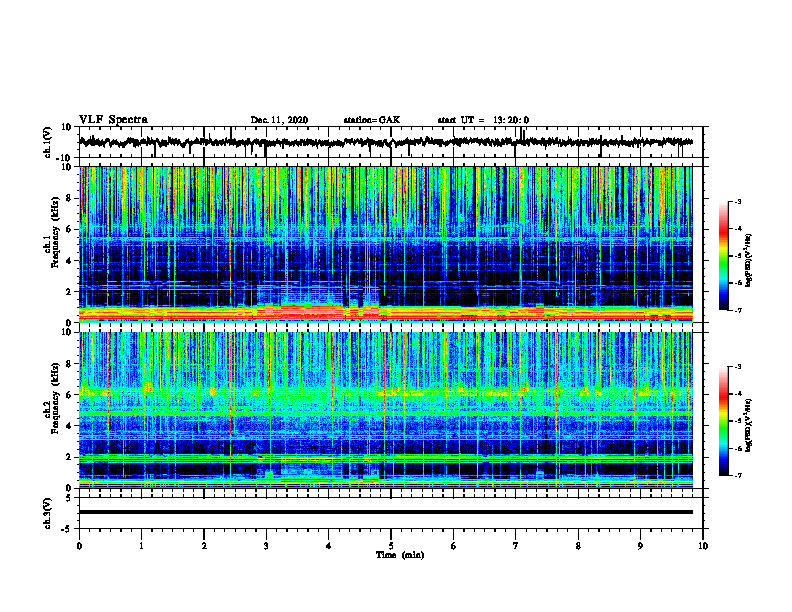Click the "6" kHz tick on ch.2 frequency axis
Viewport: 792px width, 612px height.
(69, 395)
